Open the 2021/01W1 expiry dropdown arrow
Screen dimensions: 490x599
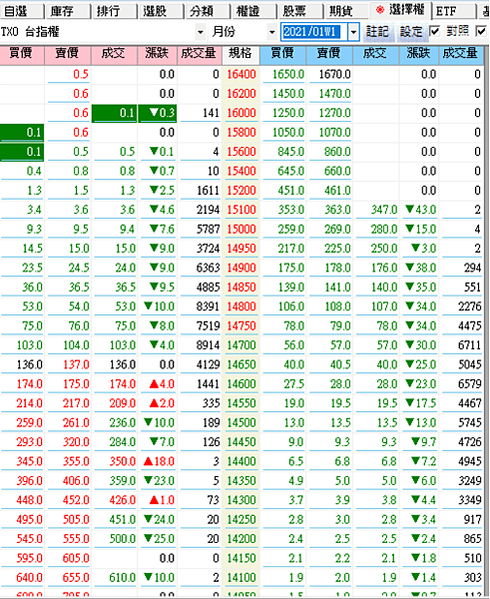pos(354,32)
